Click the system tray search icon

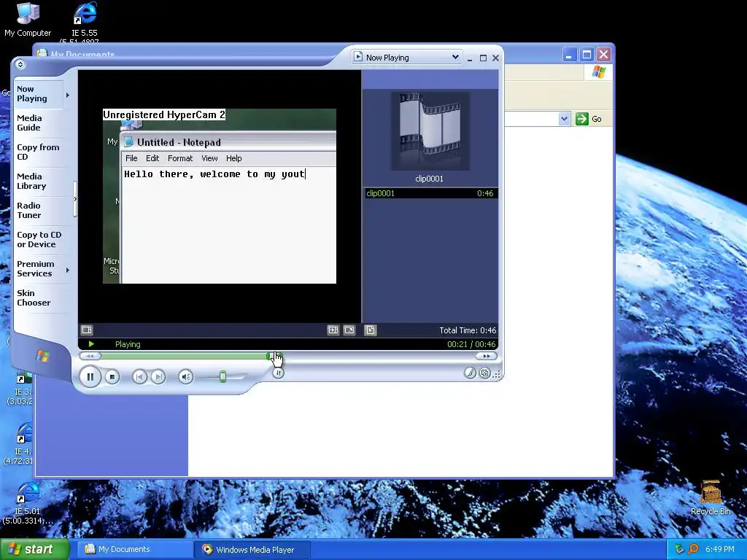(693, 550)
